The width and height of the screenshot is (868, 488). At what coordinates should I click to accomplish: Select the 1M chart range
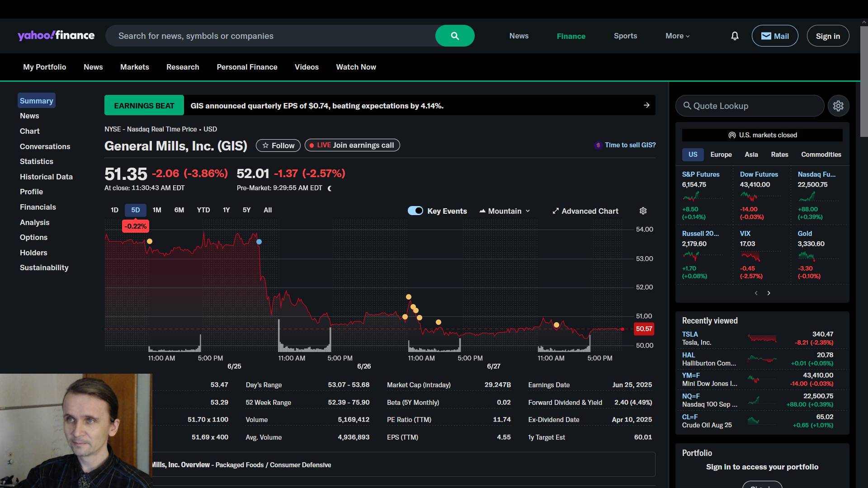[x=157, y=210]
